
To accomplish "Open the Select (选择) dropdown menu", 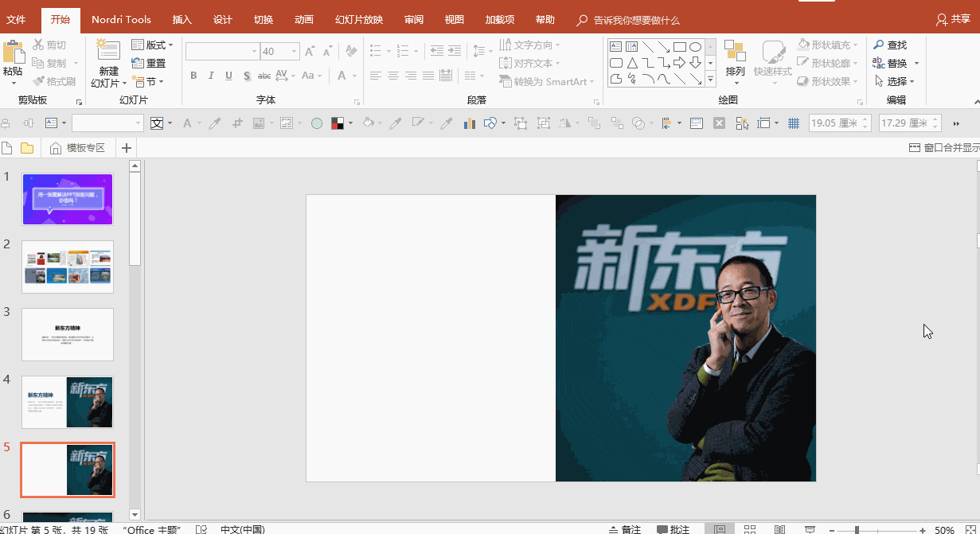I will (x=896, y=81).
